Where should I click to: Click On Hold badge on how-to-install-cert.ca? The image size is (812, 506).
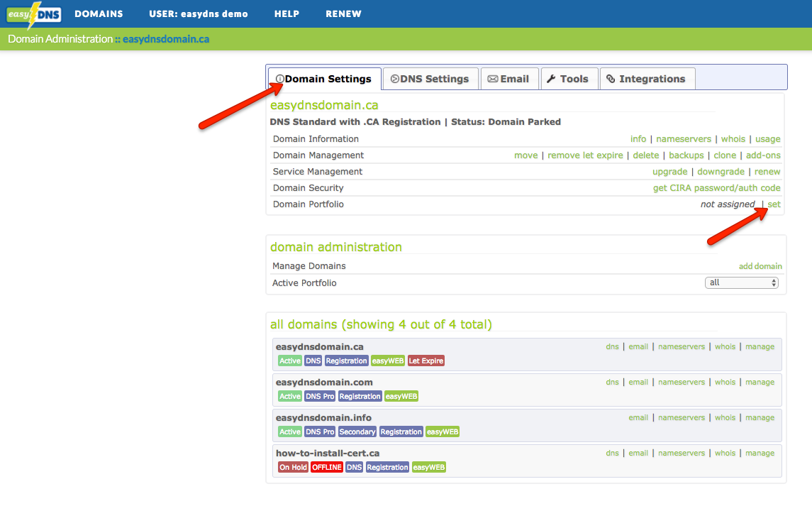[x=293, y=467]
